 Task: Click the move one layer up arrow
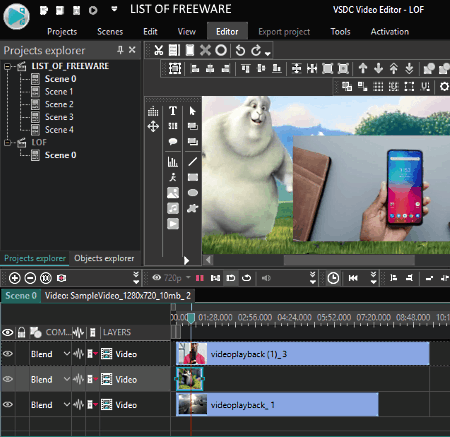pyautogui.click(x=363, y=68)
